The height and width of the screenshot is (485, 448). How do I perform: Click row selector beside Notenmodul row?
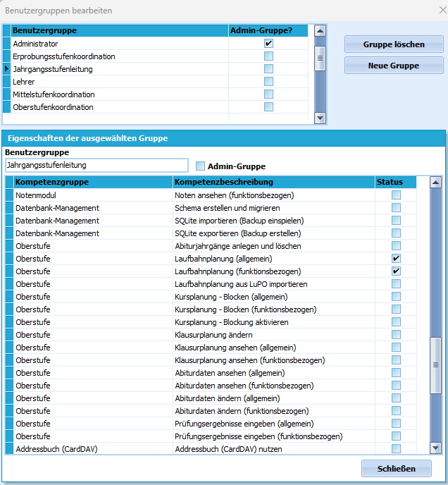10,195
